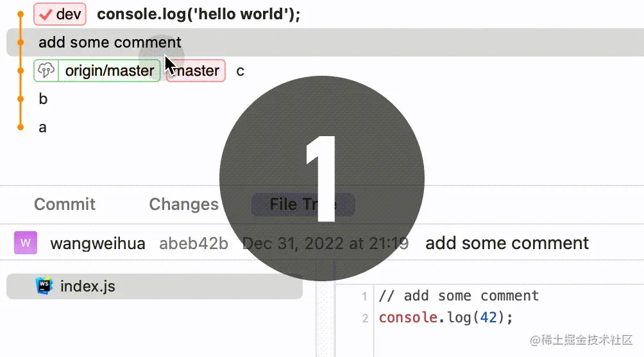
Task: Click the orange graph dot for commit b
Action: 21,99
